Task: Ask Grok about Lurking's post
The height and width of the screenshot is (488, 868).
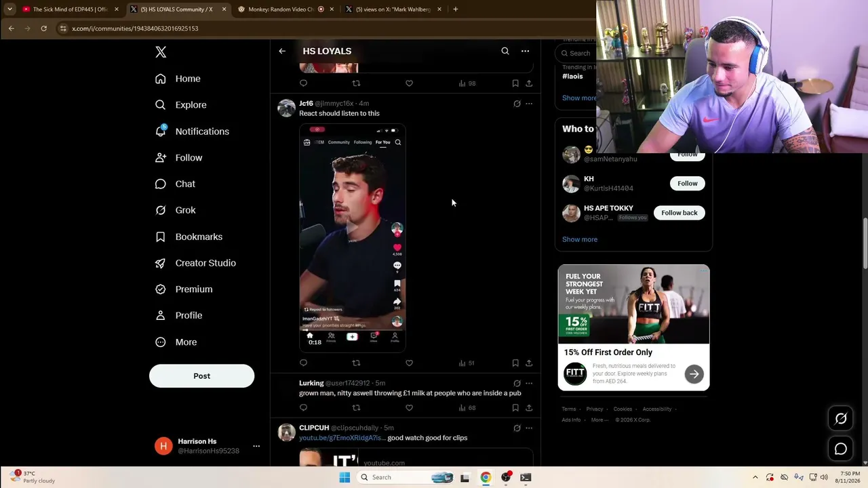Action: click(517, 384)
